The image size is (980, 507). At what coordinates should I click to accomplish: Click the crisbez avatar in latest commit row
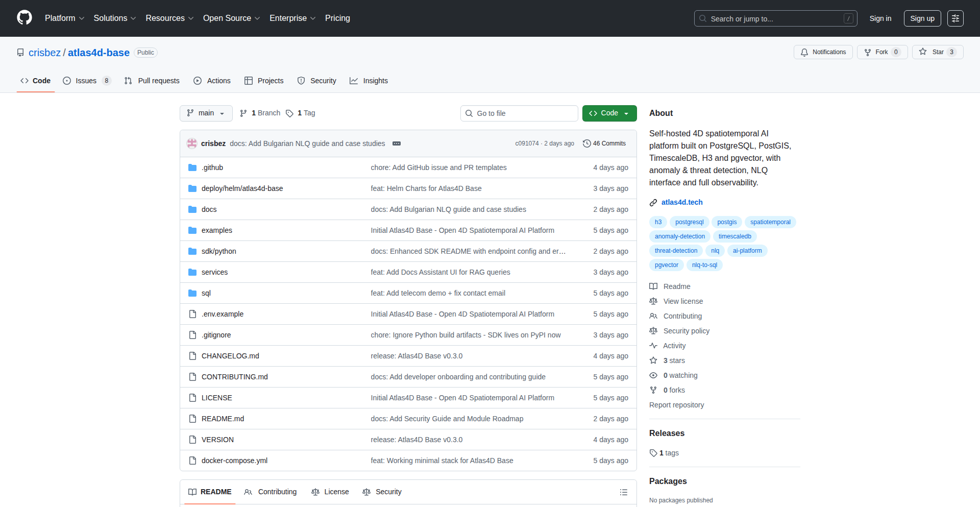click(192, 143)
